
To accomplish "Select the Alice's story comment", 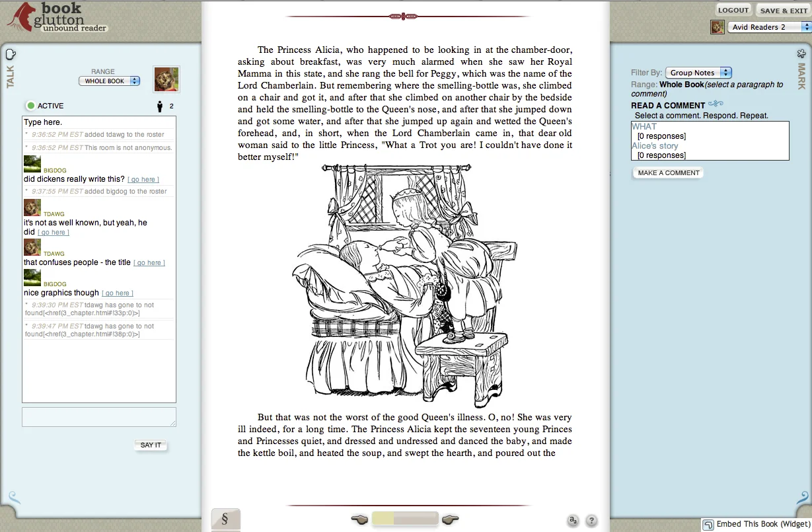I will [655, 146].
